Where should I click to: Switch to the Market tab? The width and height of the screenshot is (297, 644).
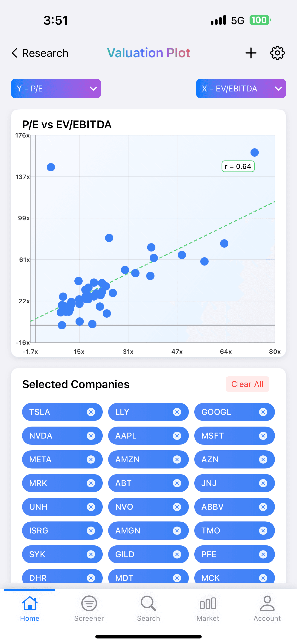point(208,609)
